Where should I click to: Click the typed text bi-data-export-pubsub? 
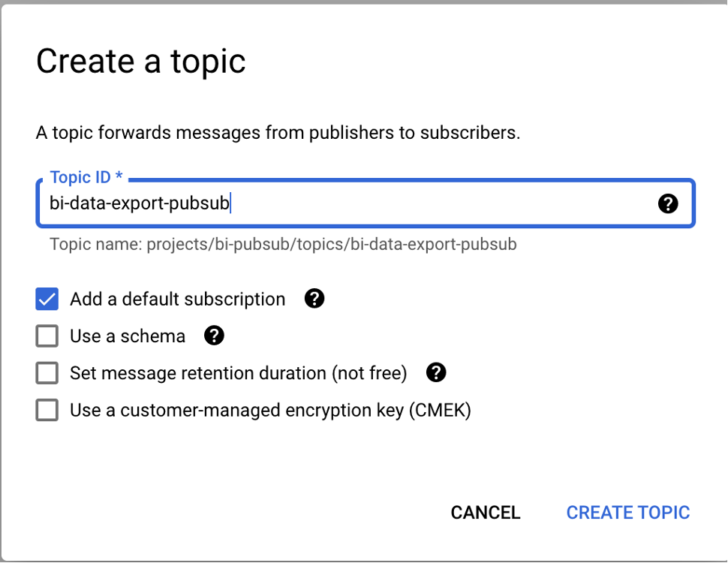pyautogui.click(x=140, y=203)
